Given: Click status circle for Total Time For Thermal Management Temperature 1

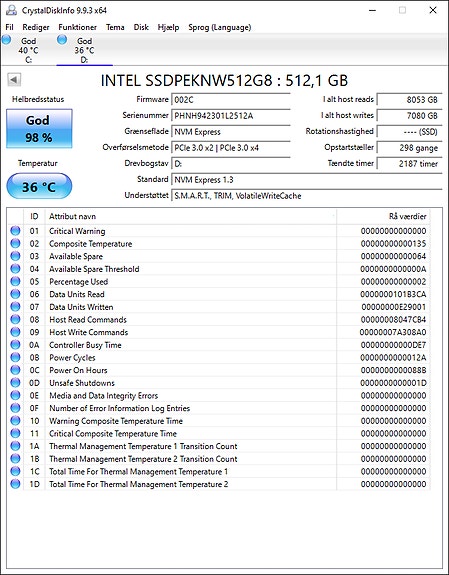Looking at the screenshot, I should (15, 471).
